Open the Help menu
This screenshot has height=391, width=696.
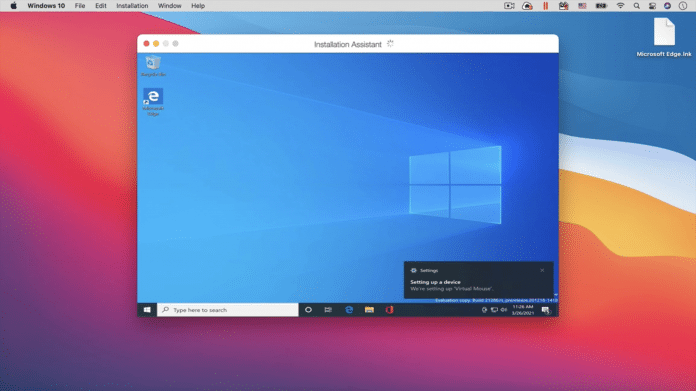point(198,6)
